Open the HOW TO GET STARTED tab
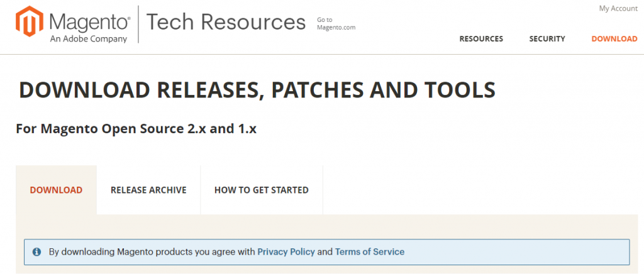 pyautogui.click(x=261, y=190)
